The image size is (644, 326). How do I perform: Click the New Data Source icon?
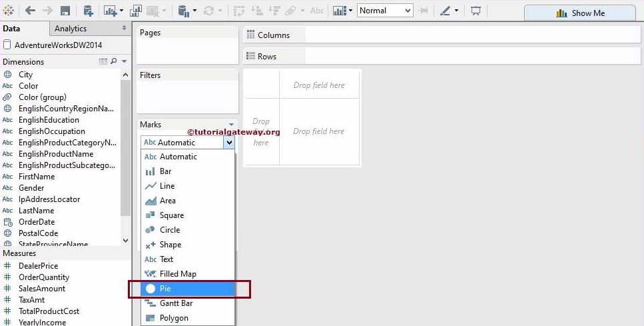(x=87, y=11)
